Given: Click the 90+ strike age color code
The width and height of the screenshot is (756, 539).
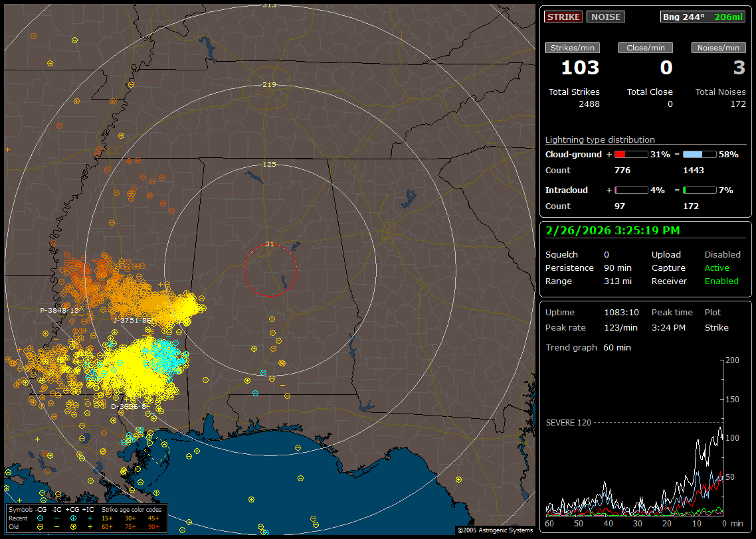Looking at the screenshot, I should coord(153,526).
